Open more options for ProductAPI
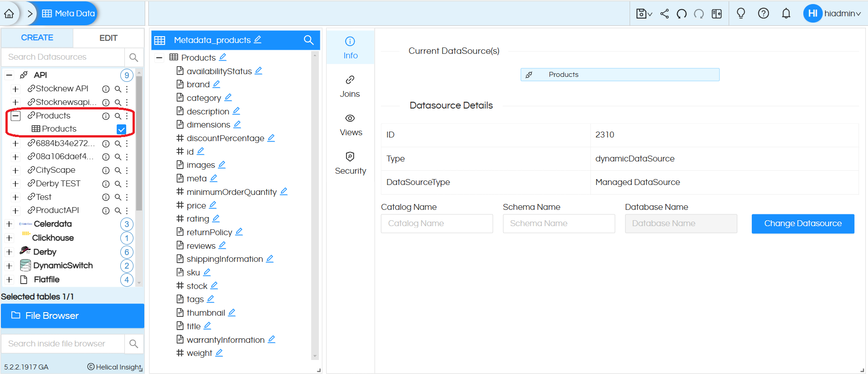The width and height of the screenshot is (868, 374). (127, 211)
